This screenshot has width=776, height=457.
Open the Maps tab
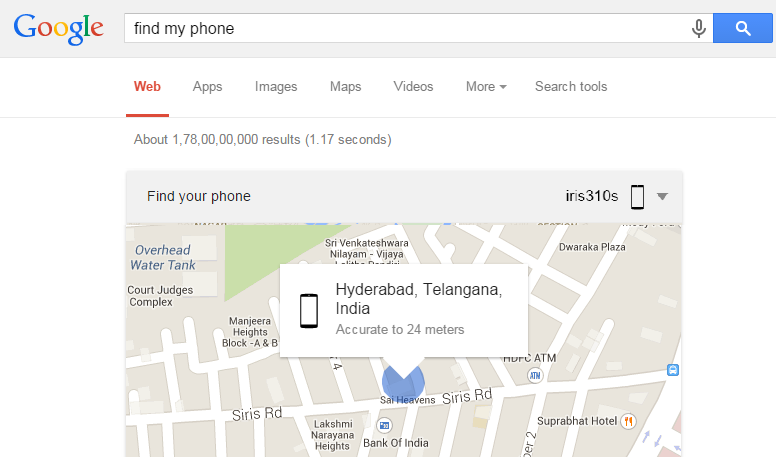pos(345,87)
